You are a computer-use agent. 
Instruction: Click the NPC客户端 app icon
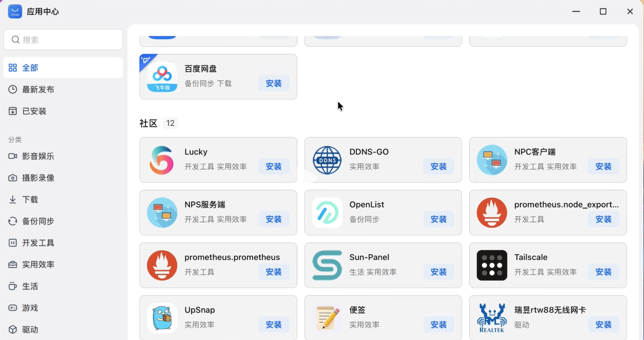(x=492, y=160)
